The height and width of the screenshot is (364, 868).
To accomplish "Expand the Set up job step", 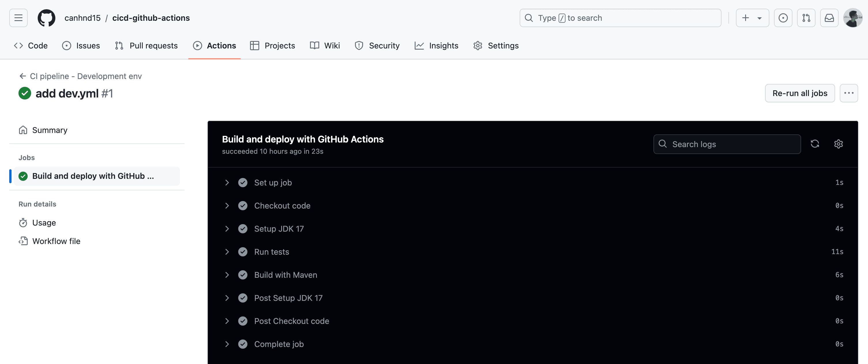I will 226,182.
